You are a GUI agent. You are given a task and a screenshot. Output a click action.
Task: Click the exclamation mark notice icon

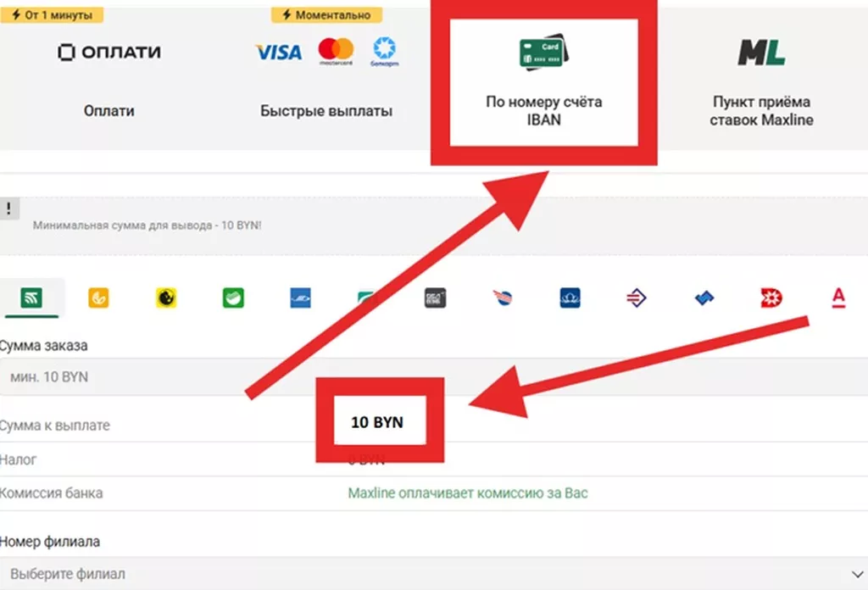[8, 209]
